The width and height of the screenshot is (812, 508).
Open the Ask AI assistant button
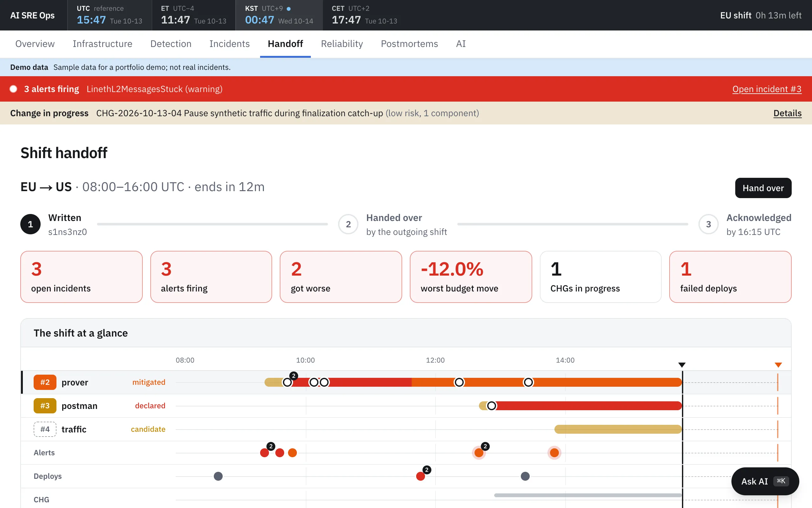point(765,481)
